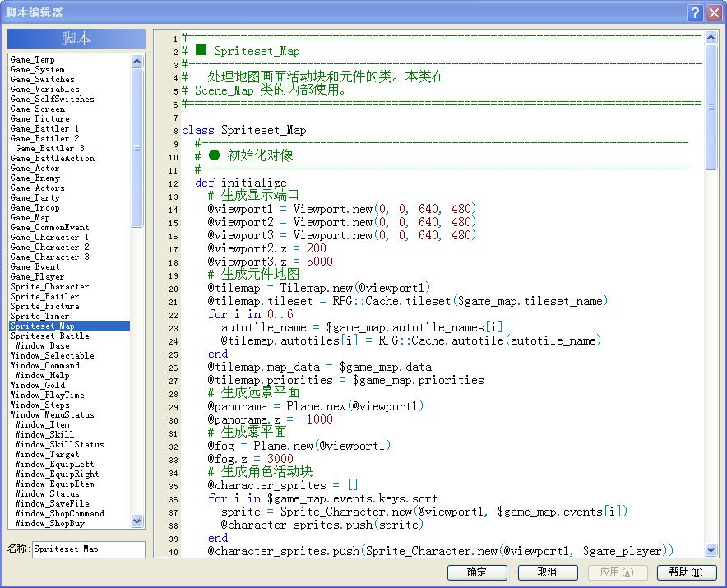Click the code editor scrollbar thumb

click(711, 107)
